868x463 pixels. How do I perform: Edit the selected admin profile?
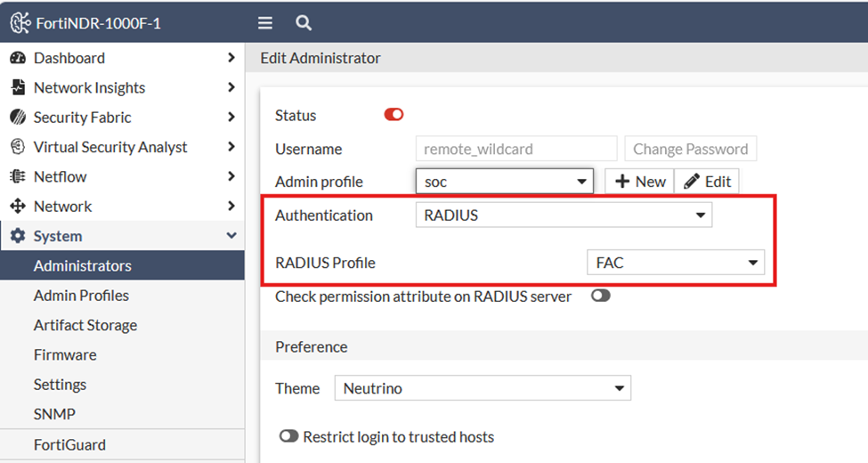[706, 181]
